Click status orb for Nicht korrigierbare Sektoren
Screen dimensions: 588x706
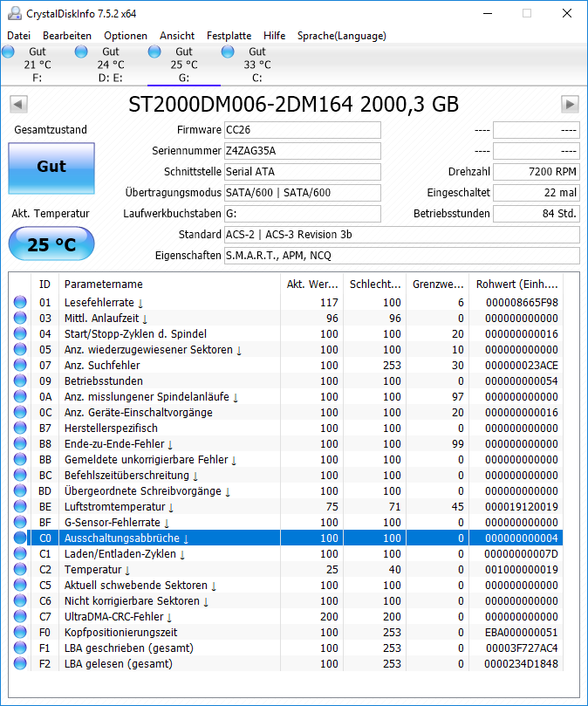pyautogui.click(x=20, y=600)
